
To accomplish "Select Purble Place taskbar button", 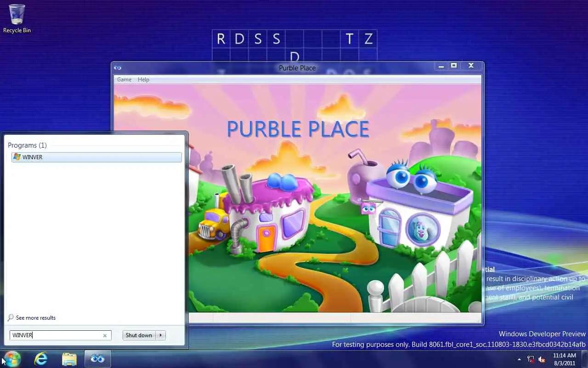I will point(97,359).
